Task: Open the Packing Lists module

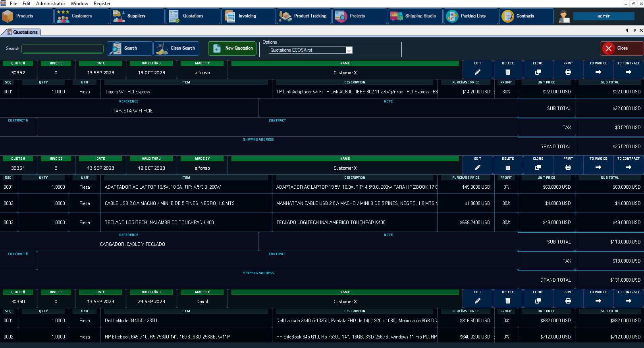Action: click(470, 16)
